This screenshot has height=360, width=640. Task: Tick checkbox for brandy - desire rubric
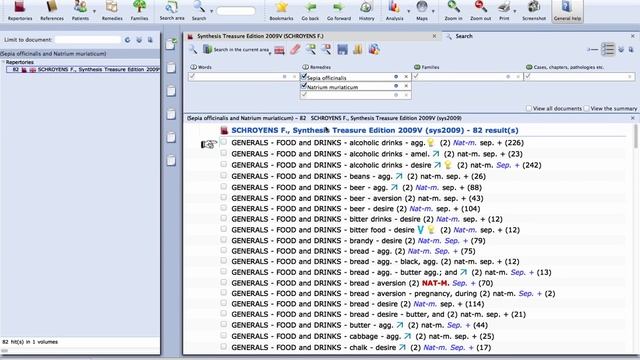223,240
